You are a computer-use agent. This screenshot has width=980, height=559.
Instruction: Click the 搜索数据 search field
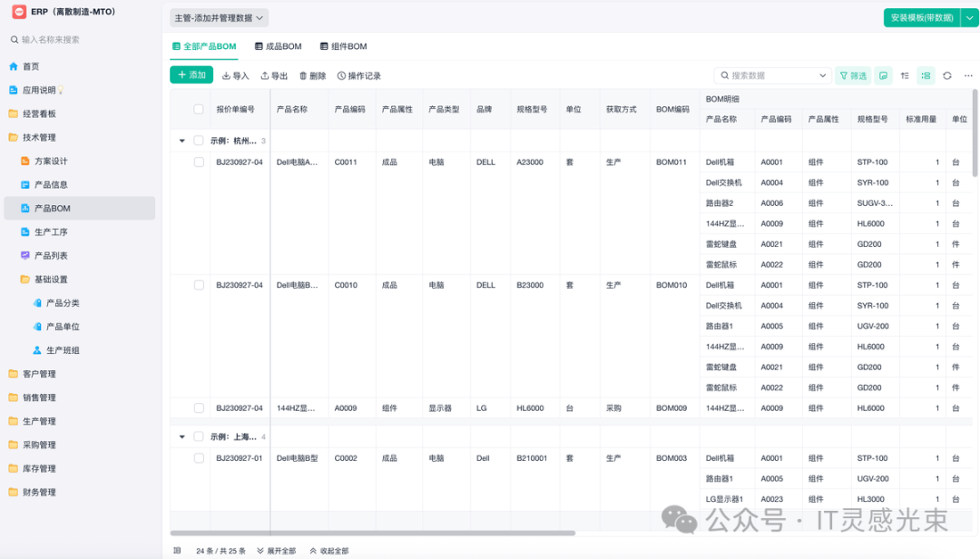tap(771, 76)
